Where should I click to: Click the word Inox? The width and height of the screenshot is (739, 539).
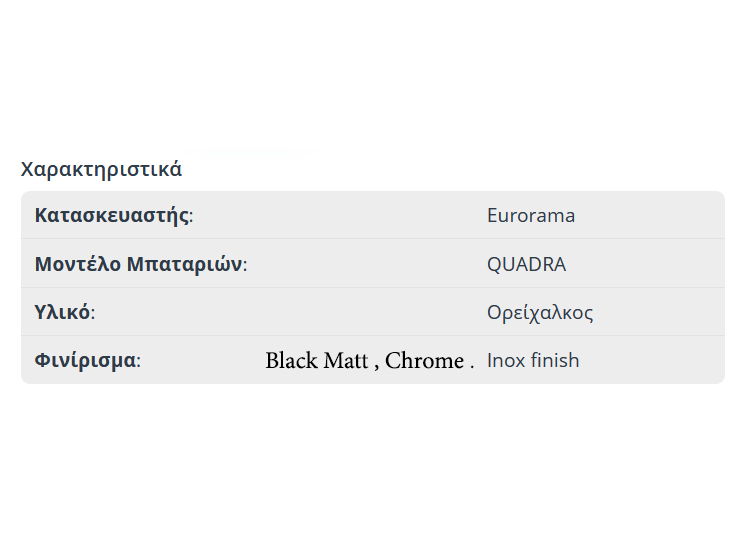(507, 361)
